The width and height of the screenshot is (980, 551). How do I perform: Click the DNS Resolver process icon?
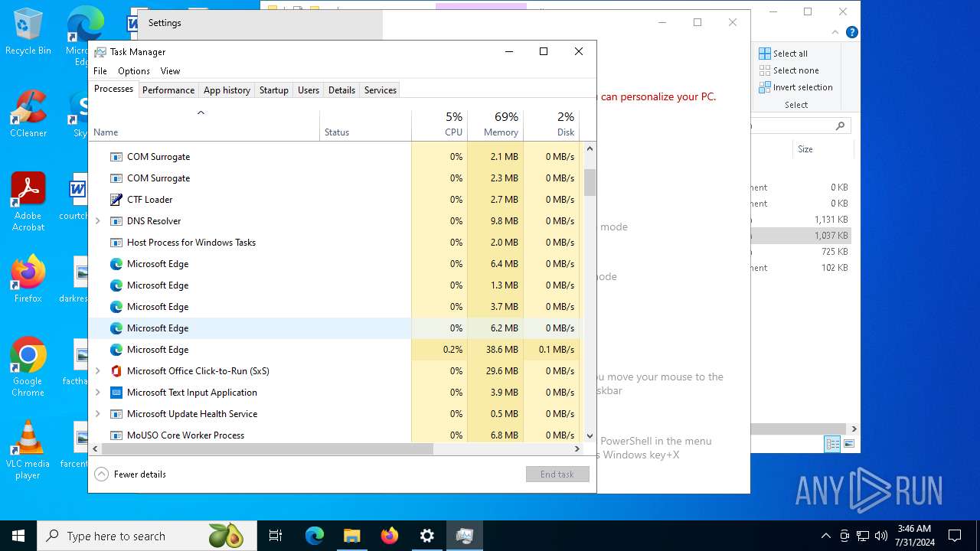[116, 221]
